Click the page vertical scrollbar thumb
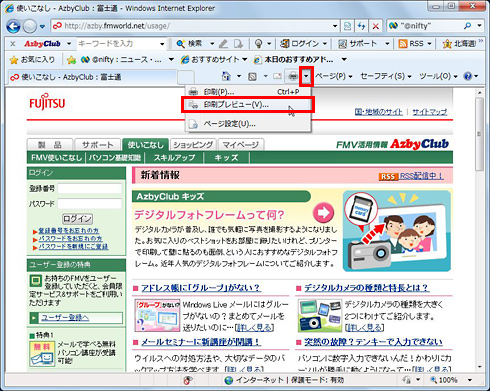The height and width of the screenshot is (391, 490). (x=479, y=134)
